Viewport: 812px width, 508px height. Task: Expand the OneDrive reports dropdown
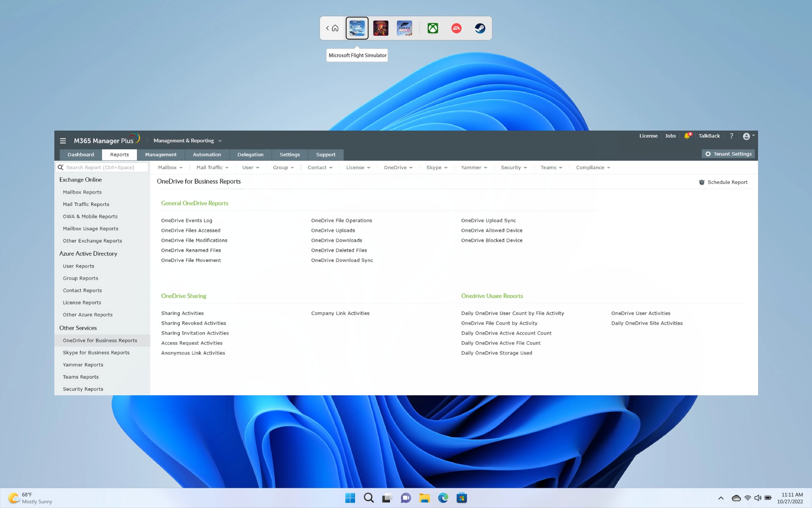398,167
